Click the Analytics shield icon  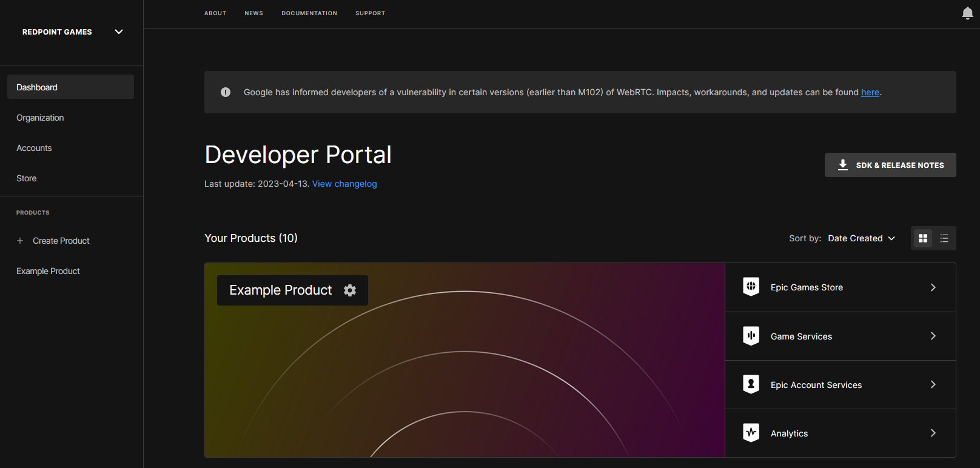(x=751, y=433)
